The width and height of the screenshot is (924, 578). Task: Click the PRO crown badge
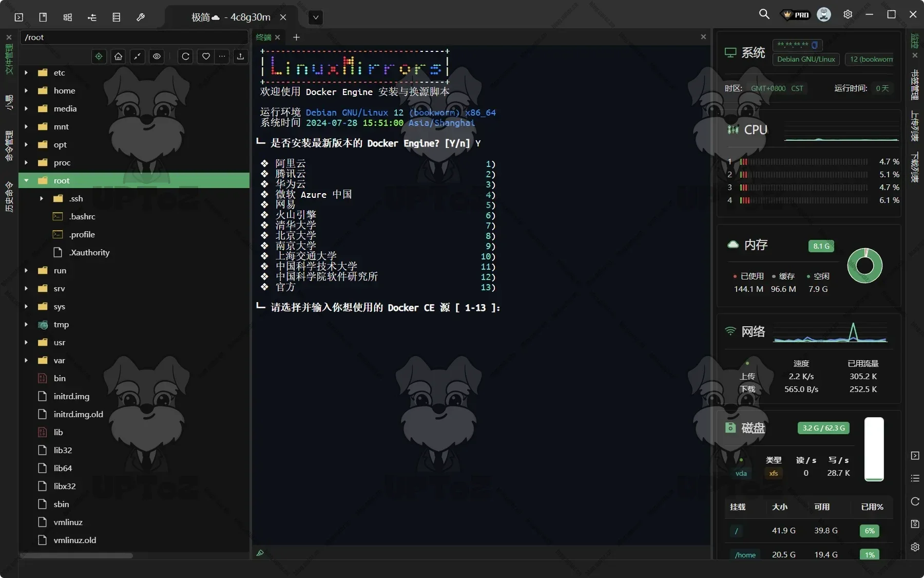[x=796, y=15]
